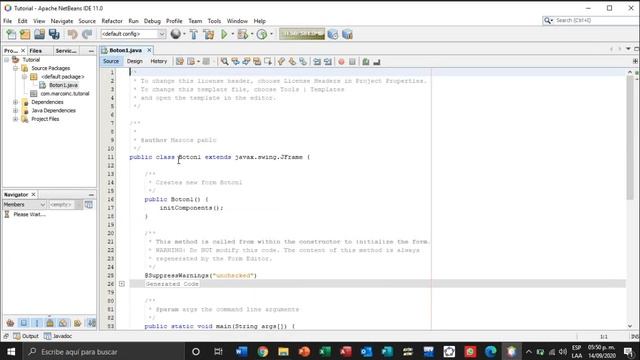Open the File menu
The height and width of the screenshot is (360, 640).
click(7, 21)
